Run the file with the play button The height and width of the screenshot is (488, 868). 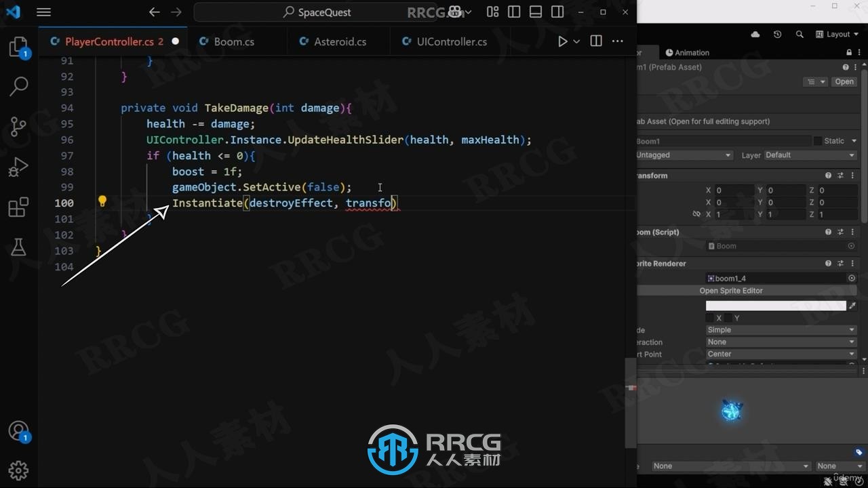[562, 41]
